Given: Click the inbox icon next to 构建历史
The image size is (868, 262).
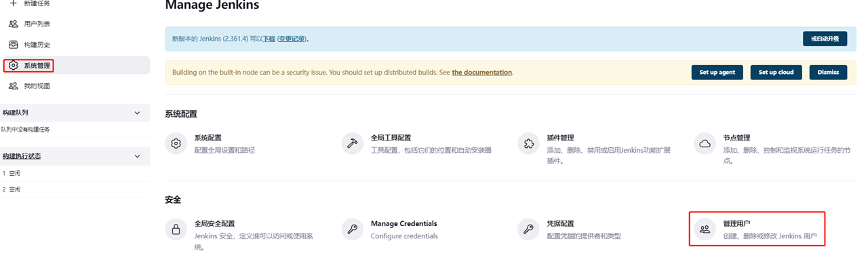Looking at the screenshot, I should pos(13,45).
